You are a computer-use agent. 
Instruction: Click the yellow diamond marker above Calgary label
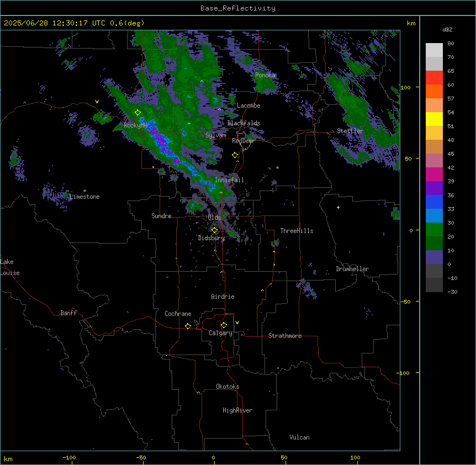pyautogui.click(x=224, y=325)
